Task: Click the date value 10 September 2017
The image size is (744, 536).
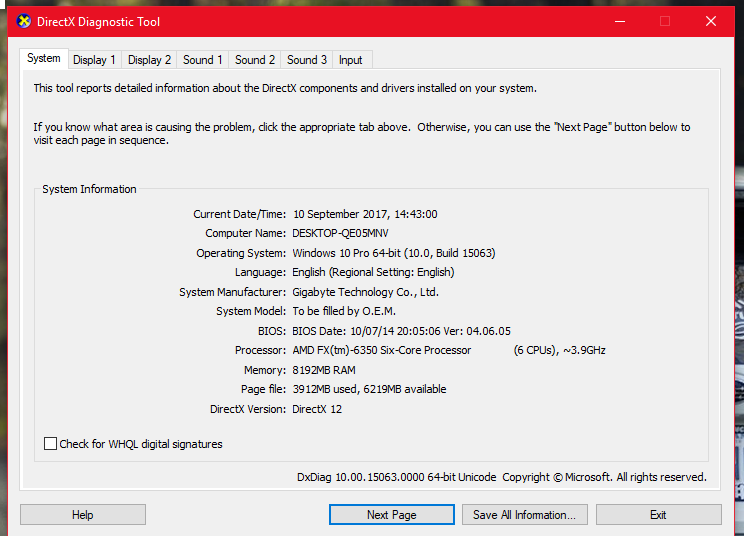Action: tap(340, 214)
